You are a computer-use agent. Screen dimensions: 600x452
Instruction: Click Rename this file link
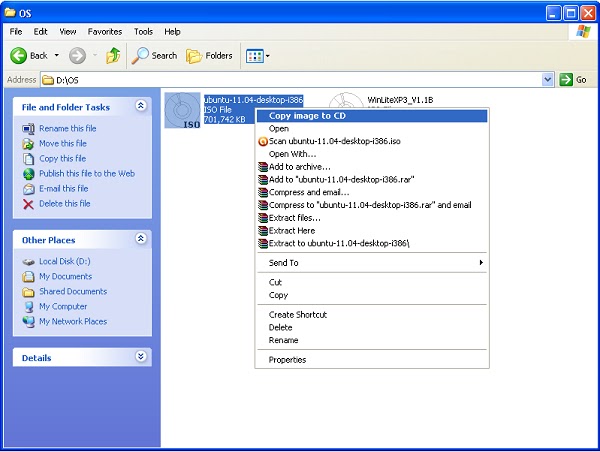coord(68,129)
